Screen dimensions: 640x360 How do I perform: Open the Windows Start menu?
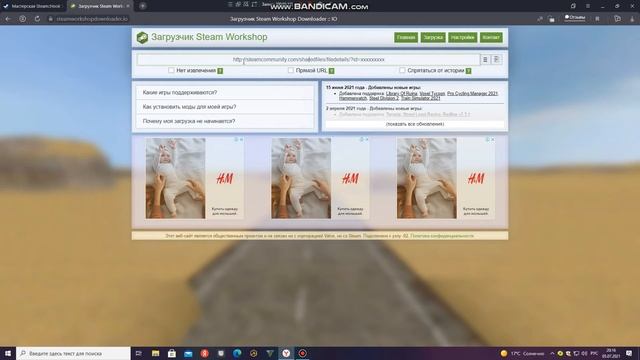[8, 353]
